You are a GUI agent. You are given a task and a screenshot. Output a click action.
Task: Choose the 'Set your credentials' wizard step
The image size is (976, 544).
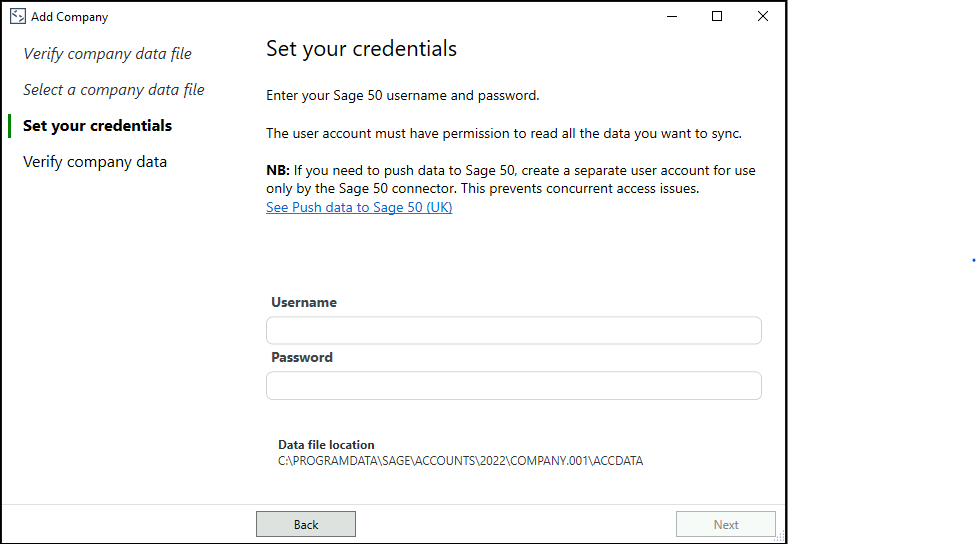coord(97,126)
